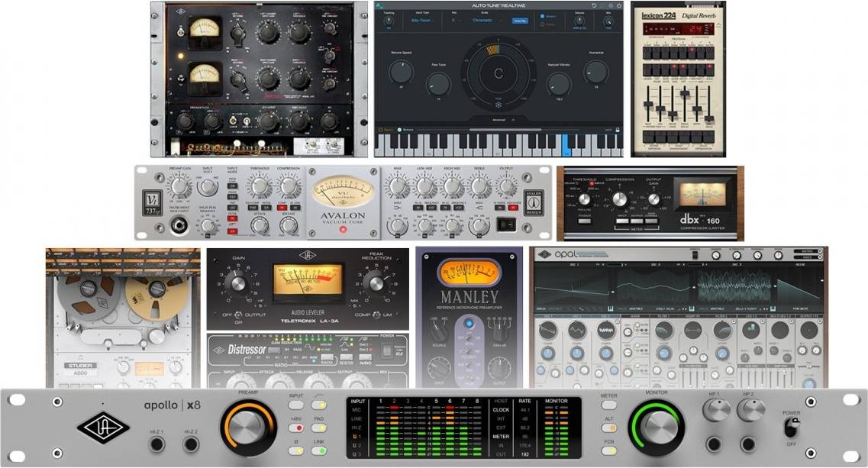
Task: Click the highlighted blue key on Auto-Tune keyboard
Action: pyautogui.click(x=566, y=145)
